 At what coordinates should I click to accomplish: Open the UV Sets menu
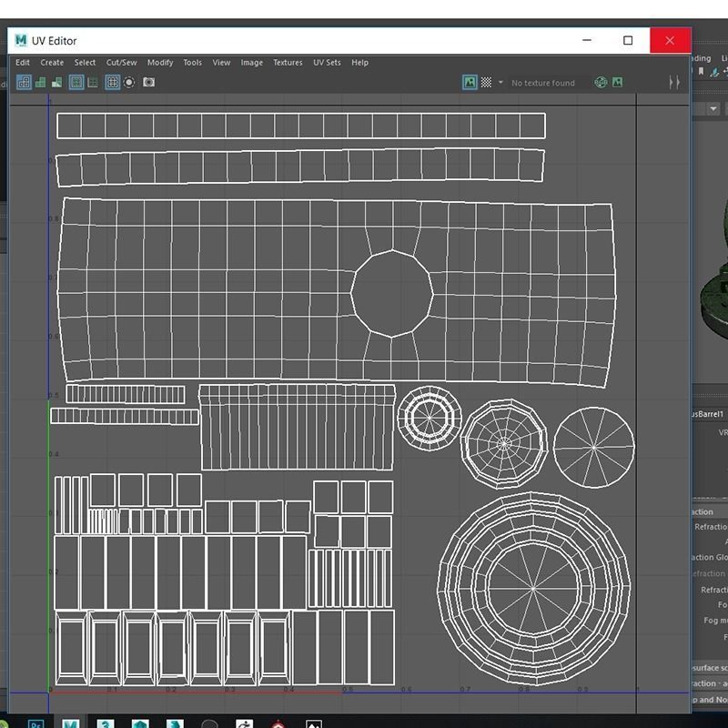[x=327, y=63]
